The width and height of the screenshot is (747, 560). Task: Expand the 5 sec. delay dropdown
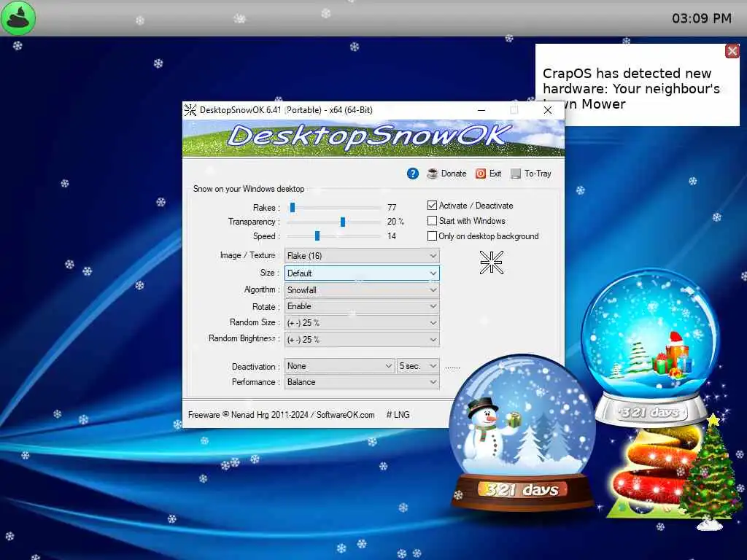coord(418,366)
